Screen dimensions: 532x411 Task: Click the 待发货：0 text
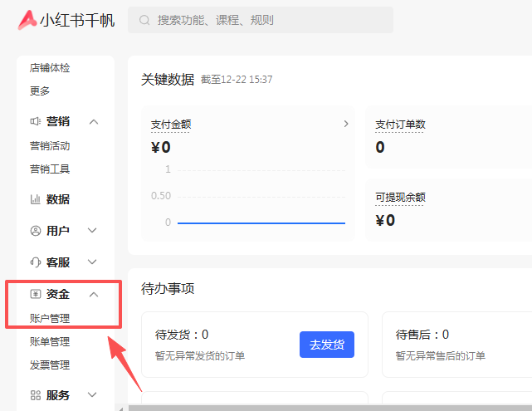pyautogui.click(x=182, y=335)
